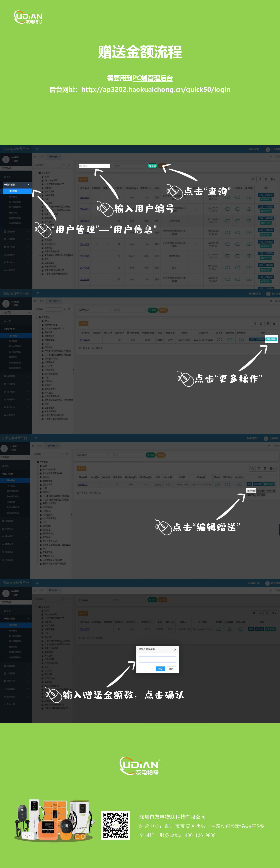Toggle hamburger menu icon in second screenshot
This screenshot has height=868, width=280.
click(x=37, y=293)
